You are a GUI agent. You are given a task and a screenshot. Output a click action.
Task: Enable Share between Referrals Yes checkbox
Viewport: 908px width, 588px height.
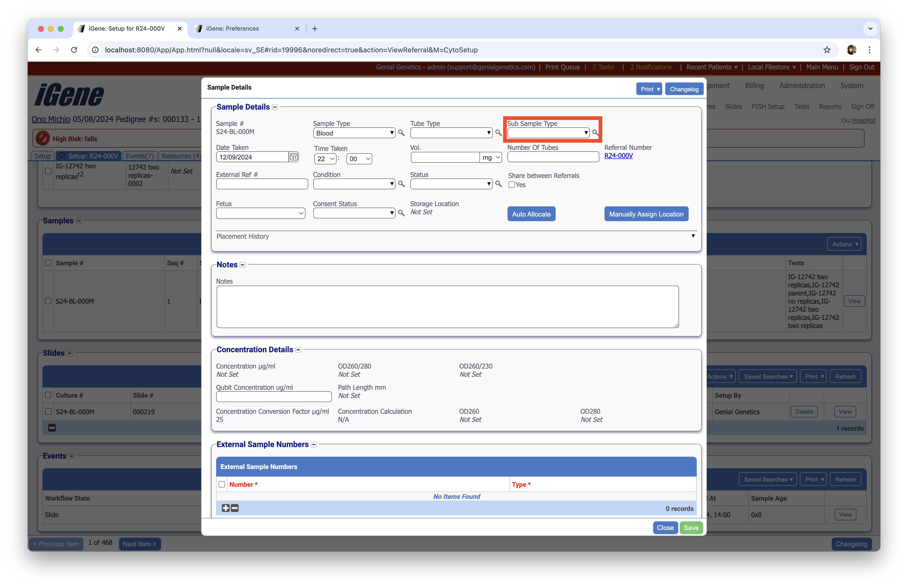(511, 185)
